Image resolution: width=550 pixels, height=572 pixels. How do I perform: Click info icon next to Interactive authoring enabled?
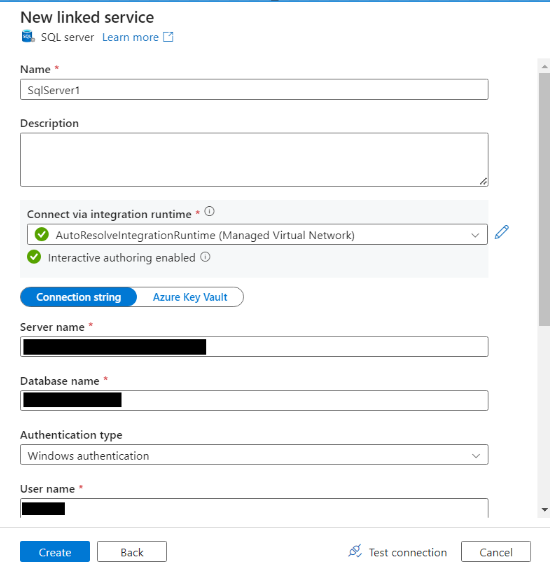tap(205, 257)
